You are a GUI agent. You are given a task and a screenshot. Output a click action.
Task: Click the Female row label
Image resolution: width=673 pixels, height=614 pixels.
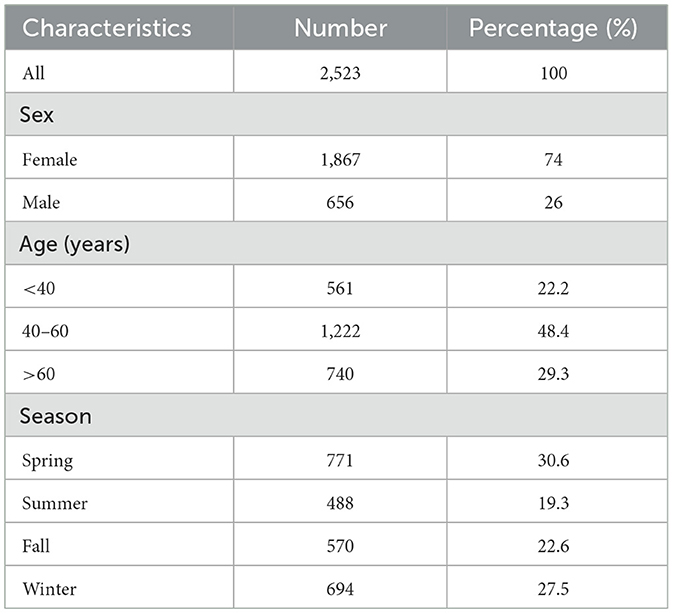click(x=49, y=159)
